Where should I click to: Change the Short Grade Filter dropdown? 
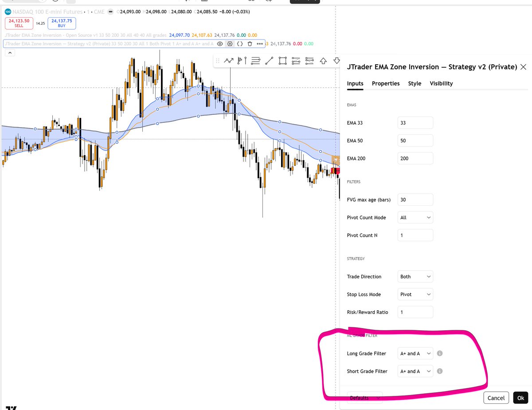[x=415, y=371]
